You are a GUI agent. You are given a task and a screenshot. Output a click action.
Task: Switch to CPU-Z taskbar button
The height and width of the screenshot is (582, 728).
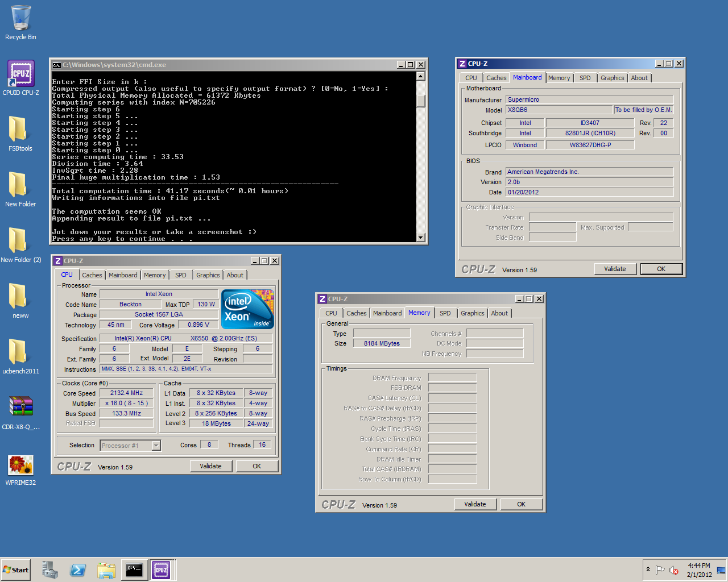(161, 570)
